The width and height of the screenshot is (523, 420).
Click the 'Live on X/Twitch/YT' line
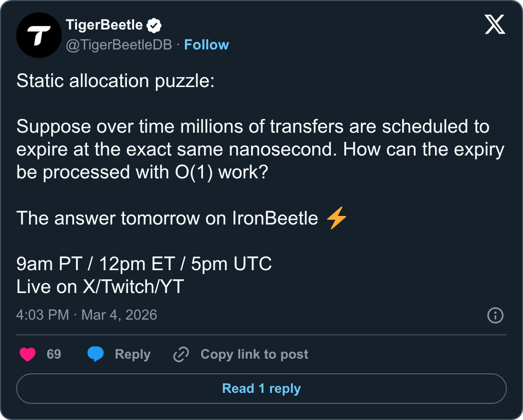[x=100, y=287]
